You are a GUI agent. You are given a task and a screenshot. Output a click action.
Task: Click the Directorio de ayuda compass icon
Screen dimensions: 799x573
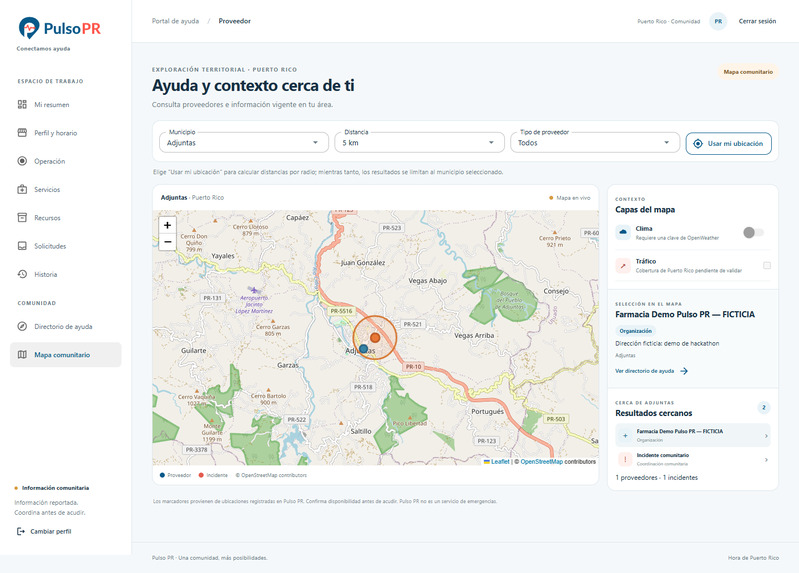tap(22, 326)
